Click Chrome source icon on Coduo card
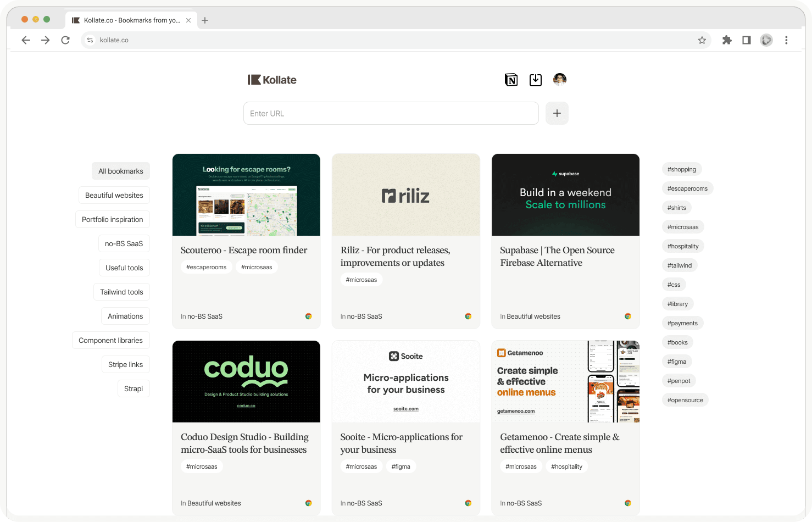 (309, 503)
